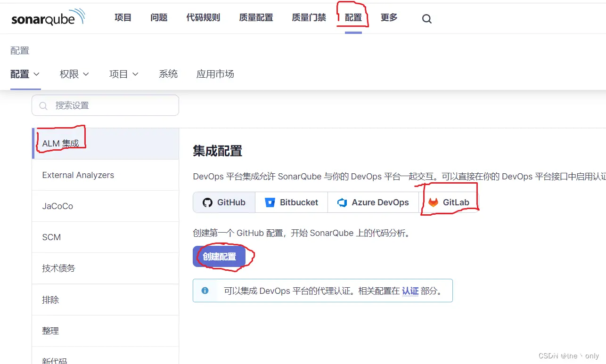Open 质量配置 in top navigation

click(x=256, y=17)
